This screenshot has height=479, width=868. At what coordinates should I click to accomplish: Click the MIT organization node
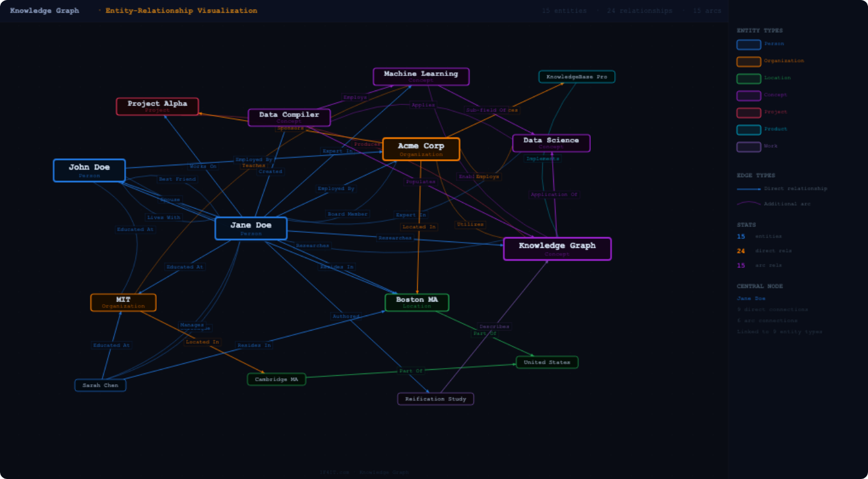[x=123, y=302]
